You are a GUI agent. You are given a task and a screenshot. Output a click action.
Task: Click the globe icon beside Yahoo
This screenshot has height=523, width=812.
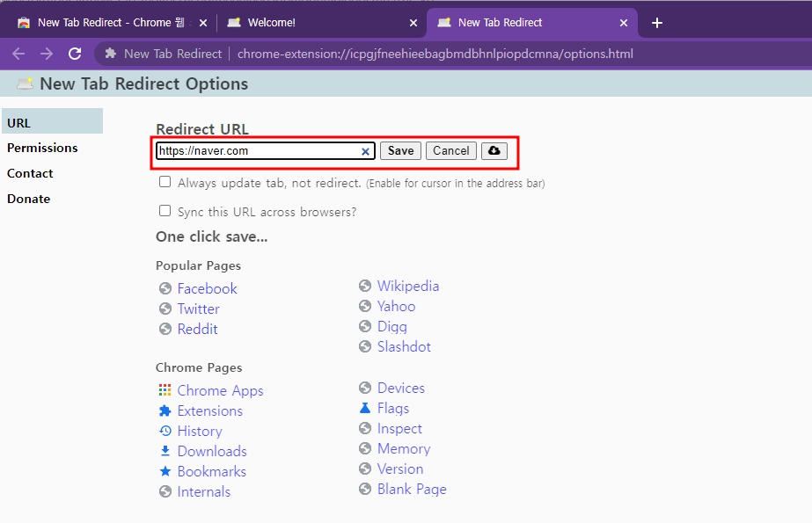pyautogui.click(x=365, y=306)
